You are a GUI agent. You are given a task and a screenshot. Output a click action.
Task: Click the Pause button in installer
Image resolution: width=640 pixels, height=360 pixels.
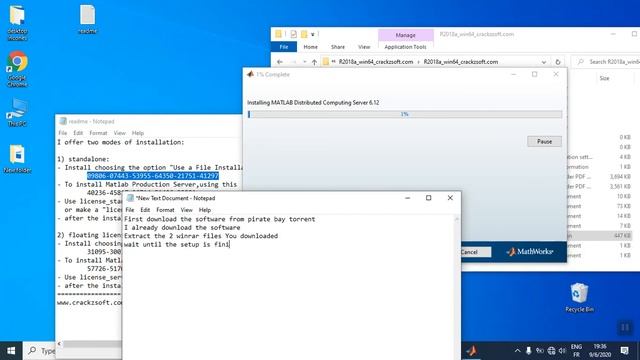pyautogui.click(x=544, y=141)
